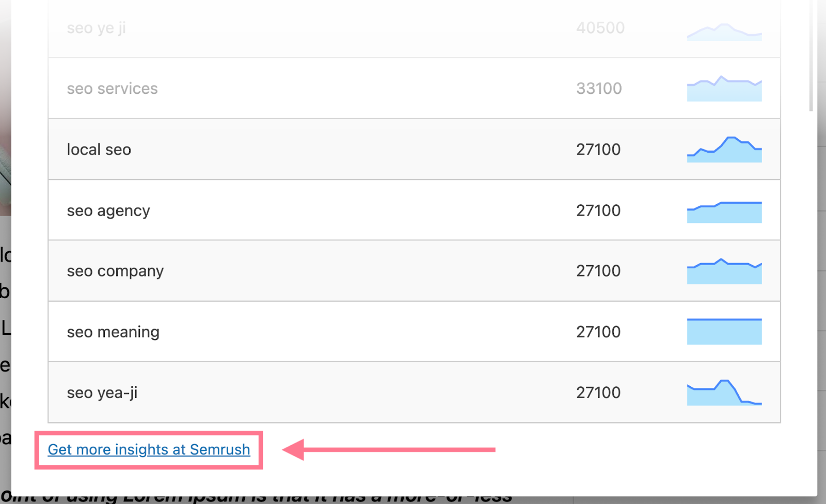View the seo agency trend sparkline chart
The height and width of the screenshot is (504, 826).
[x=724, y=212]
